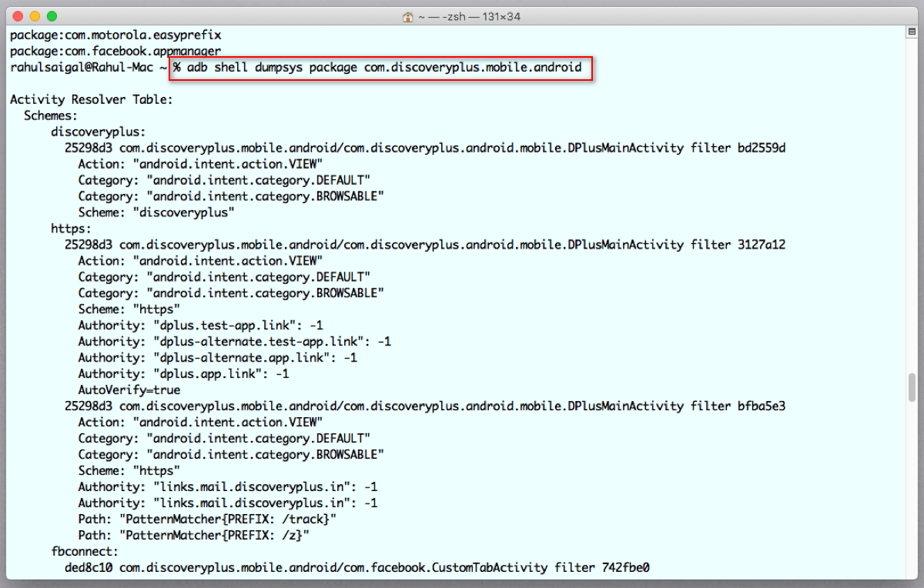Image resolution: width=924 pixels, height=588 pixels.
Task: Click the home folder icon in title bar
Action: (409, 16)
